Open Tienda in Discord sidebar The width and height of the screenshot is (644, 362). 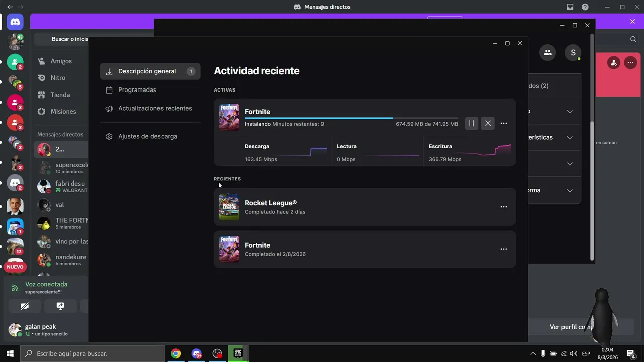[60, 95]
